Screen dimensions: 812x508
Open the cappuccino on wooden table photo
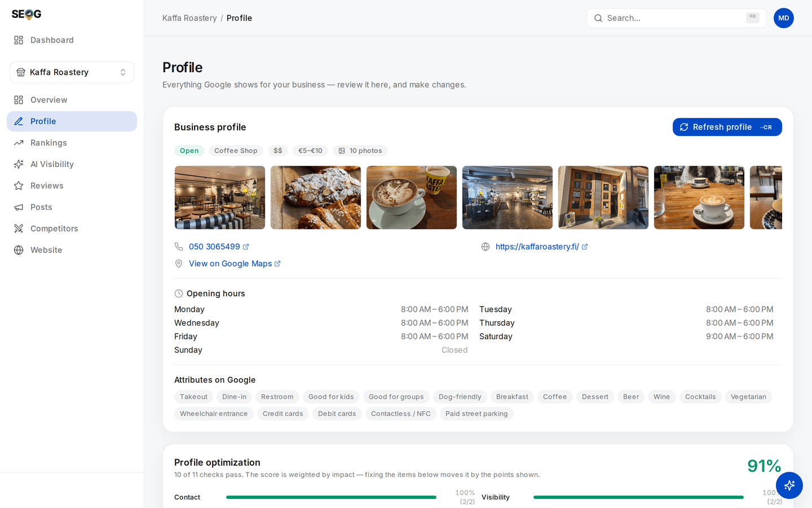(x=699, y=198)
